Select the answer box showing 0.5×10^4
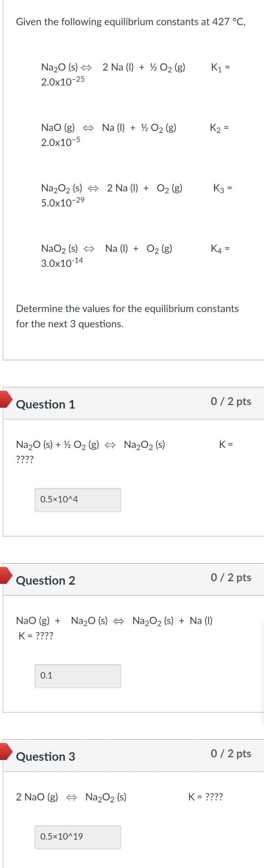 [77, 500]
